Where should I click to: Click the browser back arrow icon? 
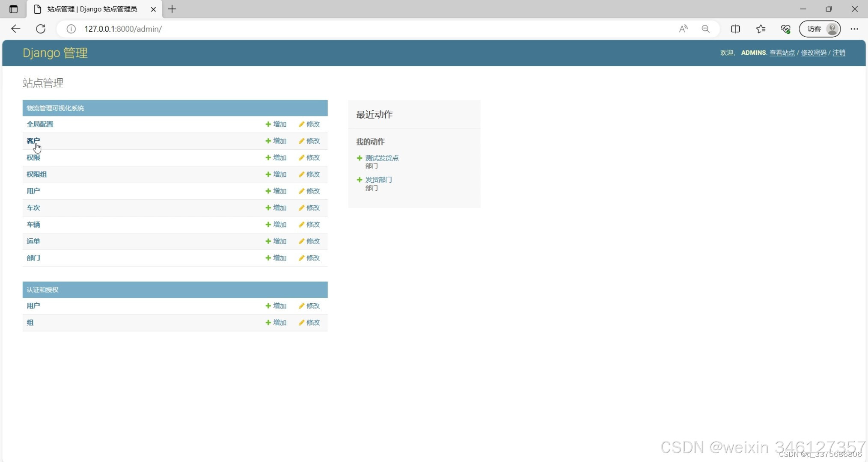click(16, 29)
